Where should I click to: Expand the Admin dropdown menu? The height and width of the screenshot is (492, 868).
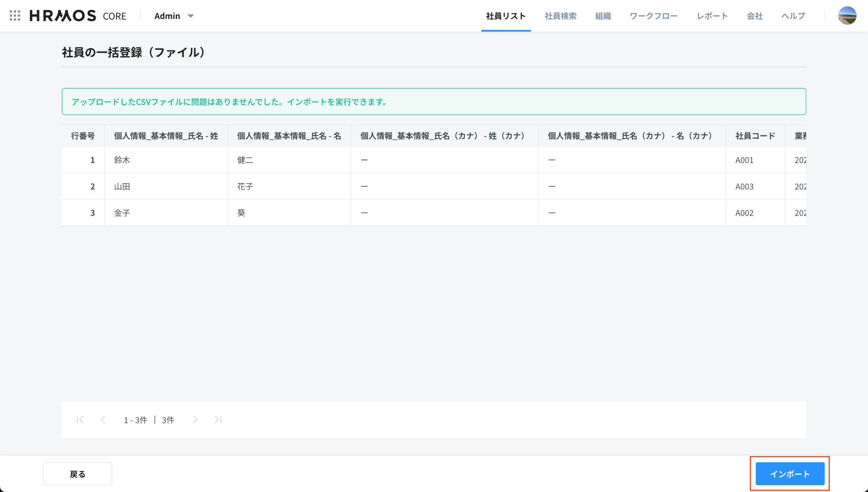click(174, 16)
